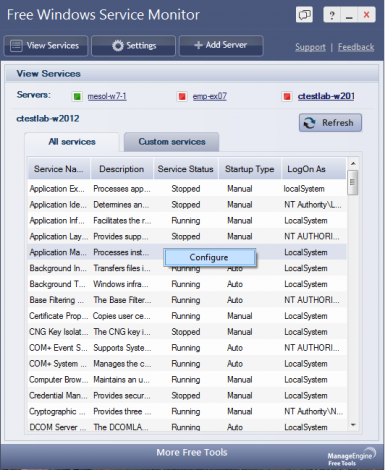Open Settings with the gear button
Screen dimensions: 385x470
[133, 46]
